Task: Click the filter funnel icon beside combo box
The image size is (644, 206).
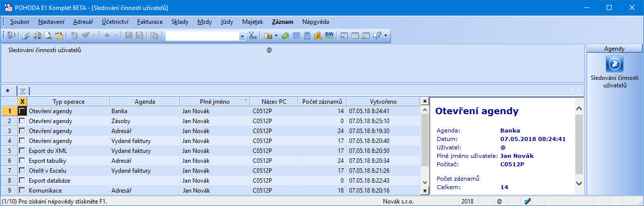Action: [252, 36]
